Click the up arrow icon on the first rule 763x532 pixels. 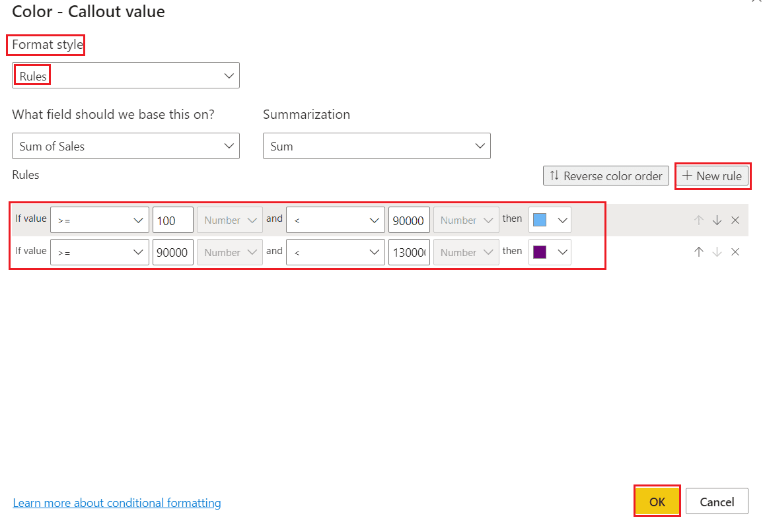click(x=699, y=219)
